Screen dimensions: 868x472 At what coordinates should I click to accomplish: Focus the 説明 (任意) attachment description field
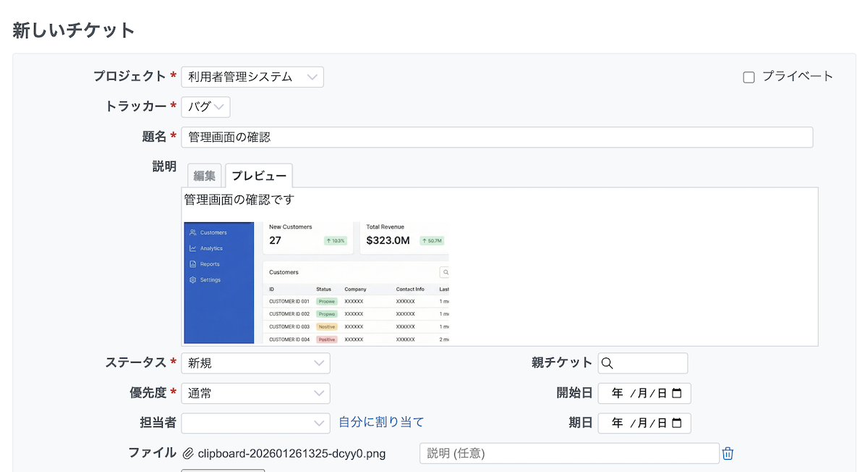click(x=569, y=453)
